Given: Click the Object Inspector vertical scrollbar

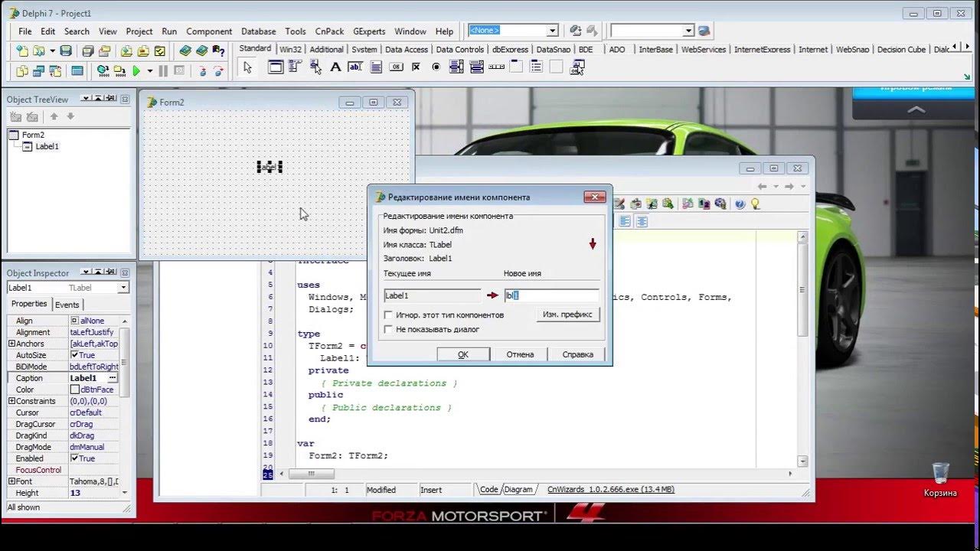Looking at the screenshot, I should (x=125, y=407).
